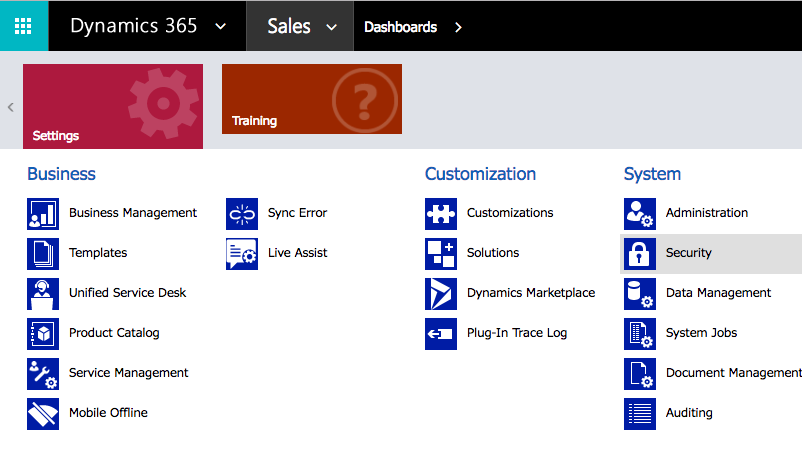This screenshot has width=802, height=456.
Task: Open the Solutions link
Action: click(x=493, y=253)
